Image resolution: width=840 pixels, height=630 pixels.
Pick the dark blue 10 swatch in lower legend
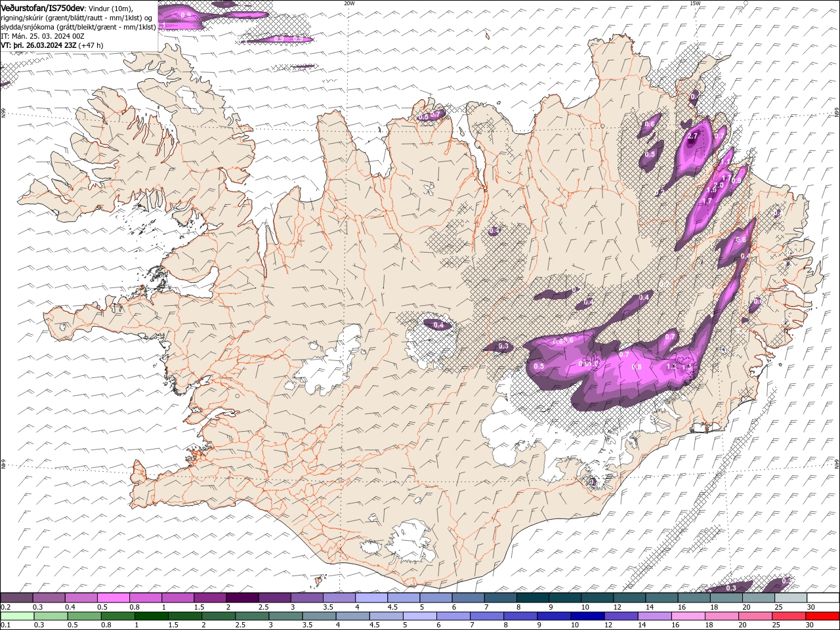point(587,616)
